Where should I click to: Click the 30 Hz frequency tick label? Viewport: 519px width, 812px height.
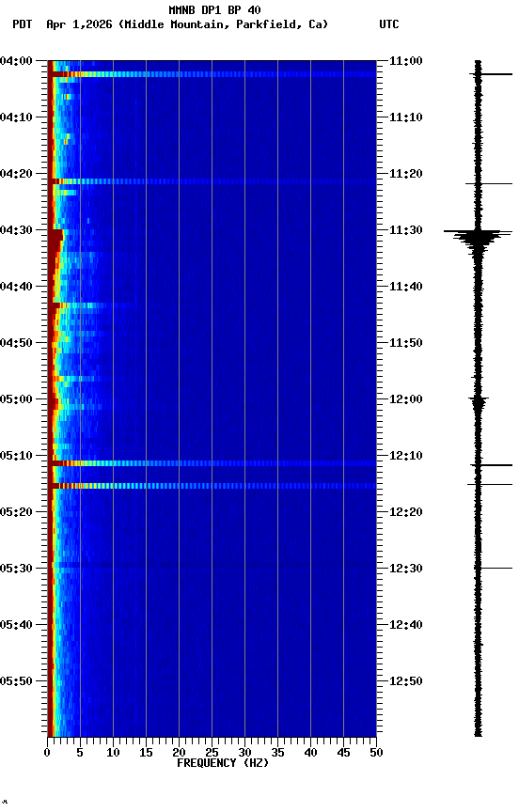[x=244, y=753]
